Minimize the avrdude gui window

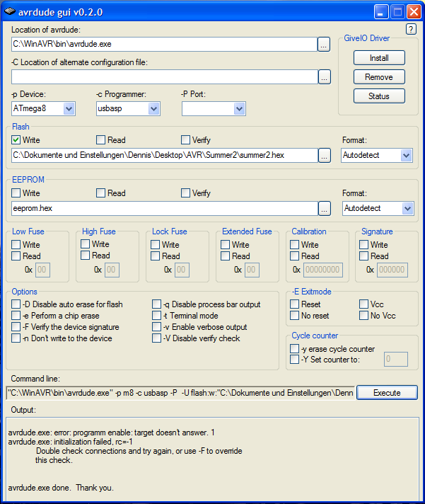click(381, 12)
